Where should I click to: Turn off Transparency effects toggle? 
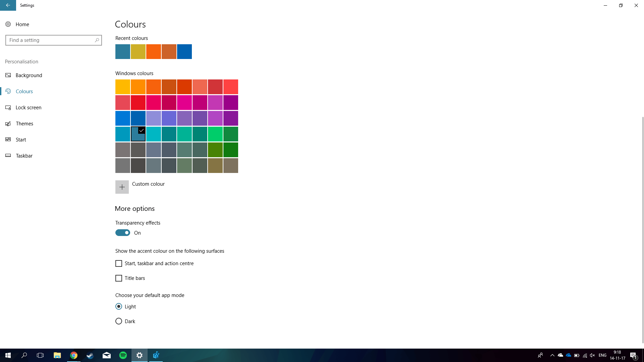(123, 233)
